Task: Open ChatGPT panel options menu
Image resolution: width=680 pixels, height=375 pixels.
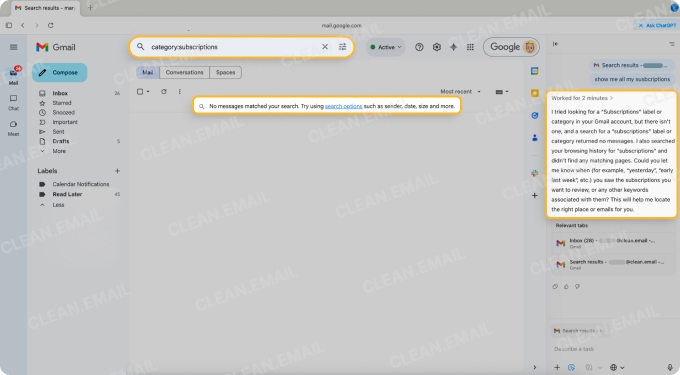Action: [672, 44]
